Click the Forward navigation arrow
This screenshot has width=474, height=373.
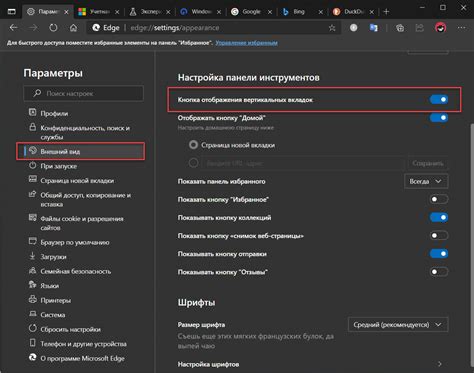(33, 28)
